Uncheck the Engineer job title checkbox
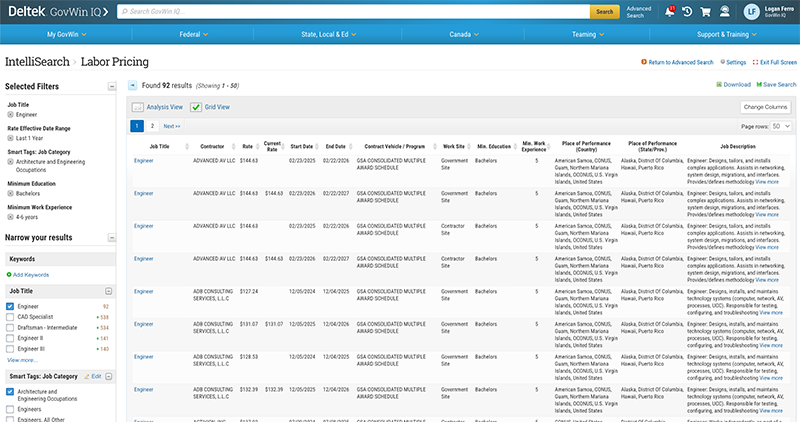Screen dimensions: 800x422 click(x=10, y=306)
